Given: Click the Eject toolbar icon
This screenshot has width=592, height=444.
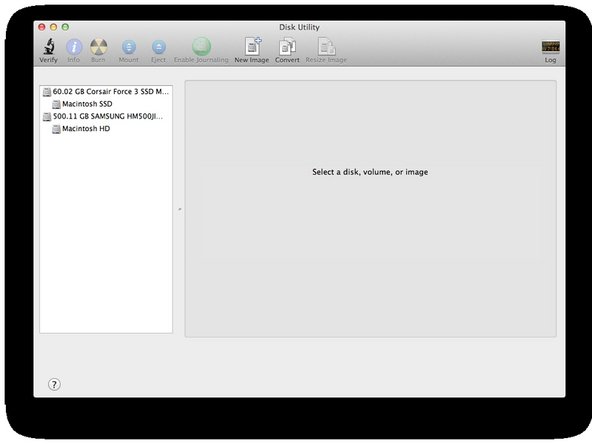Looking at the screenshot, I should (x=159, y=47).
